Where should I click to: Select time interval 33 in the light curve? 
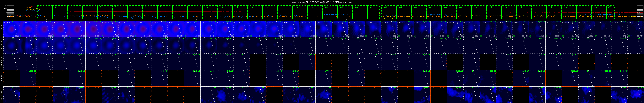(524, 12)
